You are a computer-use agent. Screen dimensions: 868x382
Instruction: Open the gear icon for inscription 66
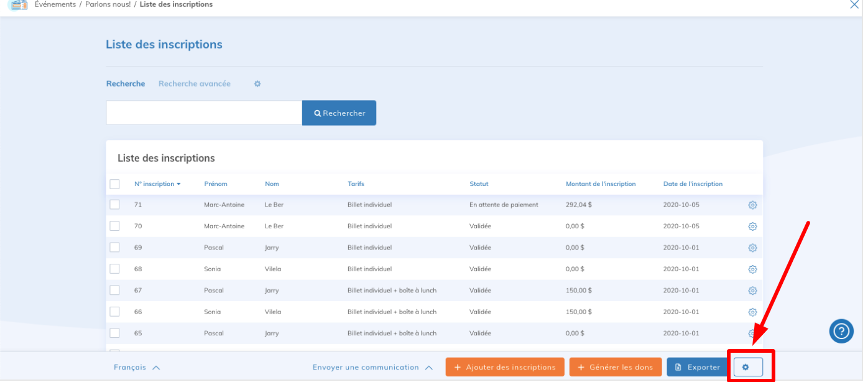coord(752,312)
